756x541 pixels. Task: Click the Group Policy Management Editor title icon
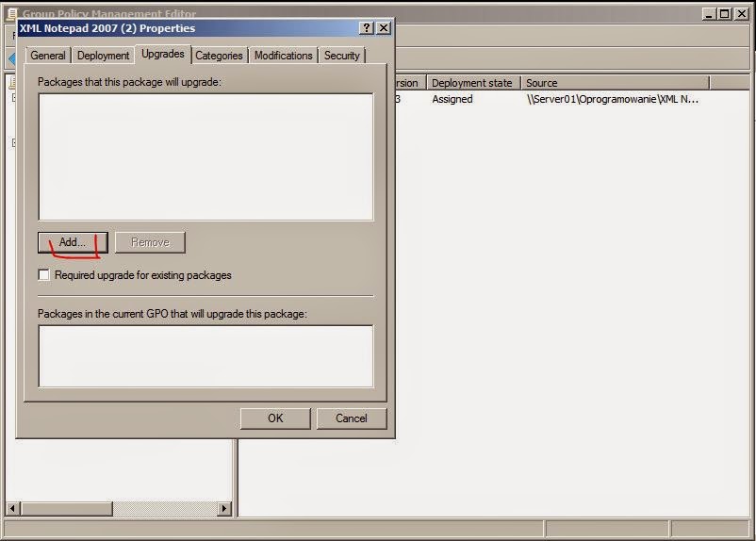tap(12, 13)
